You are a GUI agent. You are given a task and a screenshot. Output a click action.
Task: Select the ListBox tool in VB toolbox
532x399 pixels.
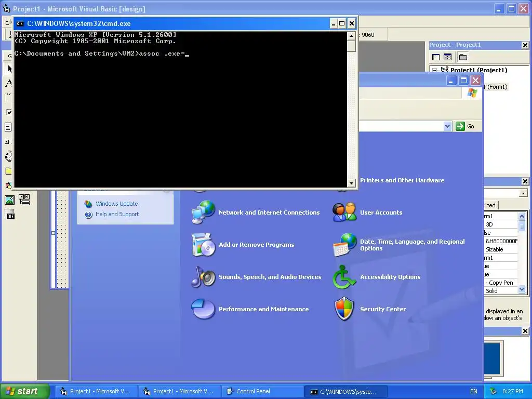pyautogui.click(x=8, y=127)
